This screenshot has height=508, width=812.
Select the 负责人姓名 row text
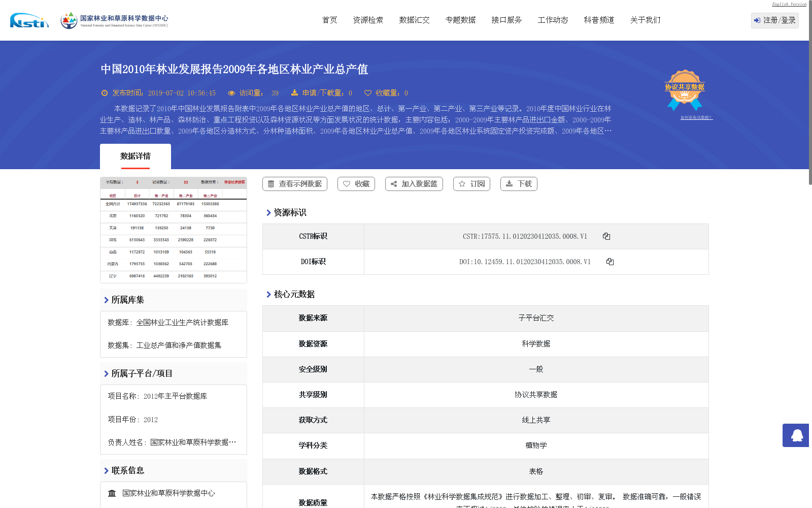pyautogui.click(x=172, y=442)
